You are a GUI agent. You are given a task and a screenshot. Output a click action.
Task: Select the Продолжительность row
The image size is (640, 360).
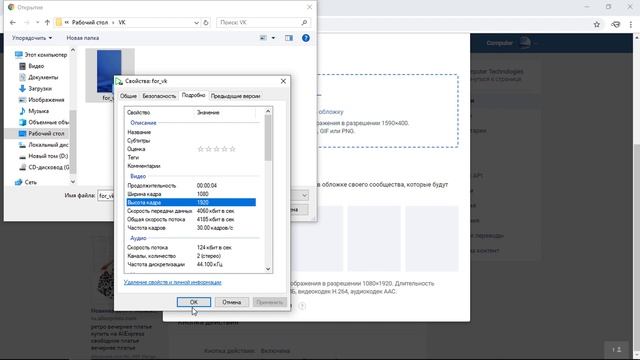point(191,185)
